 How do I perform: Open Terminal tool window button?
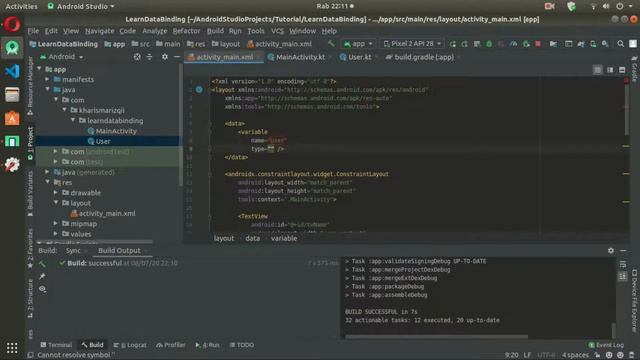point(56,345)
